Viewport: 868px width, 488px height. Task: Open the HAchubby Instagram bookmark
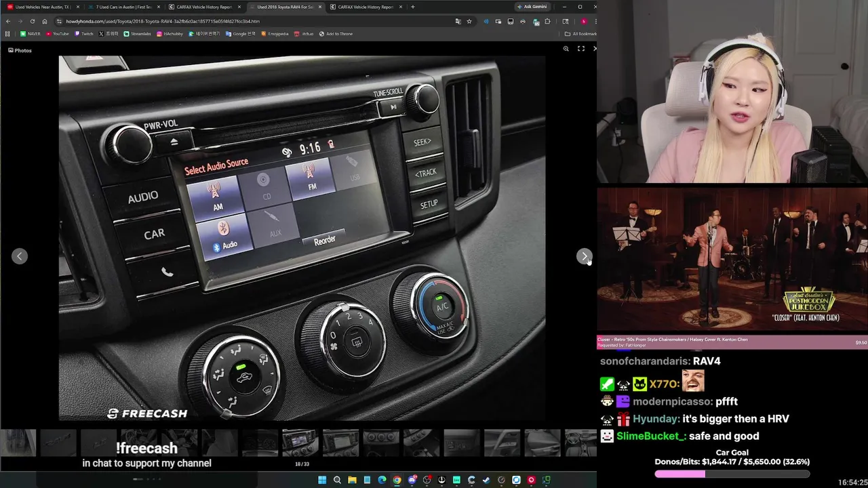169,33
